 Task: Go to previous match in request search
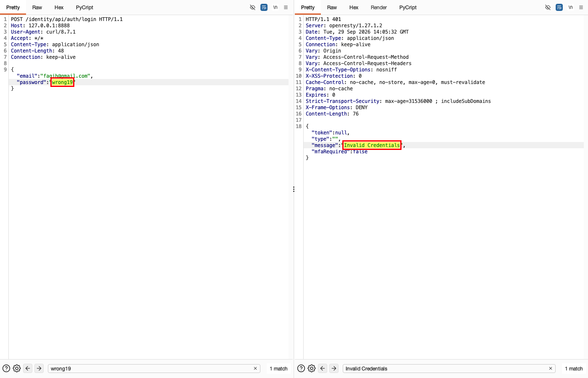(28, 368)
